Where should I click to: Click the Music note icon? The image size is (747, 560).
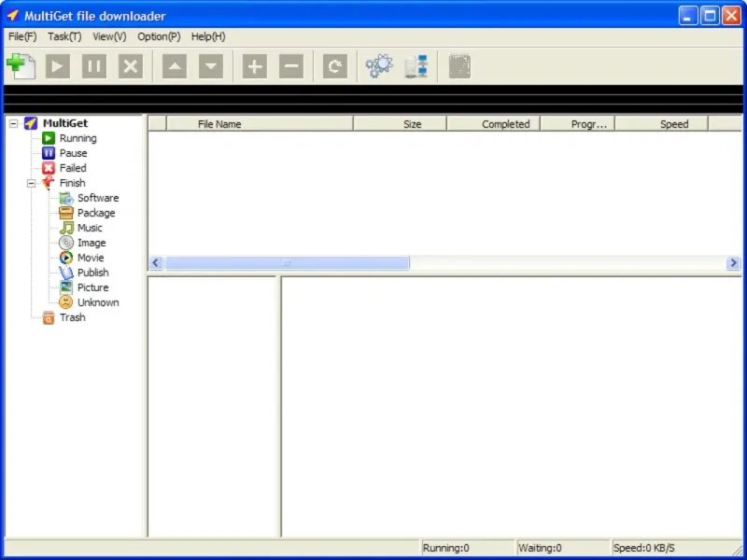66,228
